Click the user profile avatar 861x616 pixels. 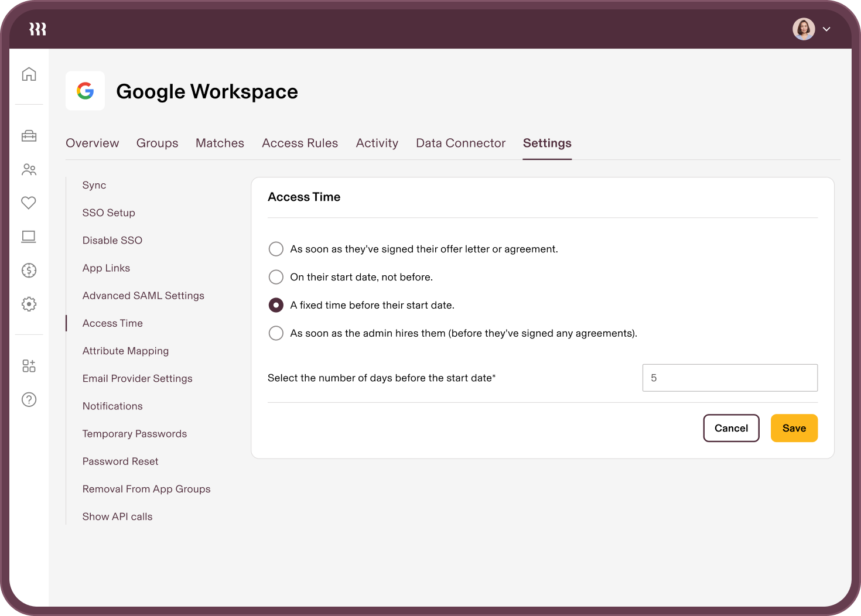[x=804, y=29]
